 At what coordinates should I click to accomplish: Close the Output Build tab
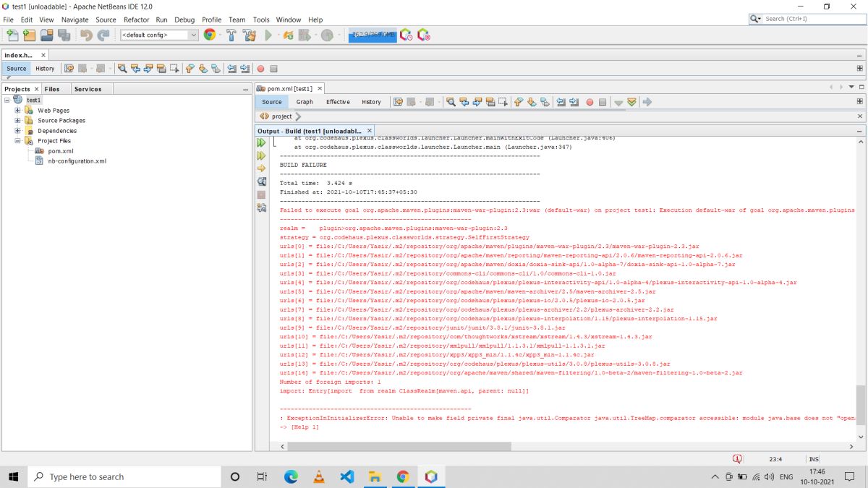(370, 131)
